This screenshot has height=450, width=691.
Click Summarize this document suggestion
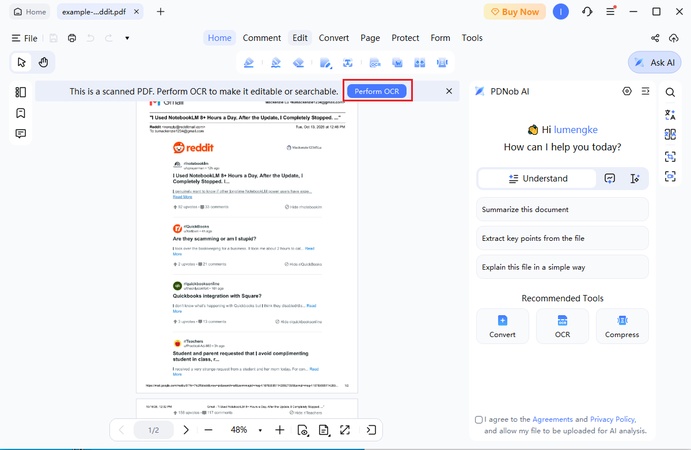(x=562, y=209)
